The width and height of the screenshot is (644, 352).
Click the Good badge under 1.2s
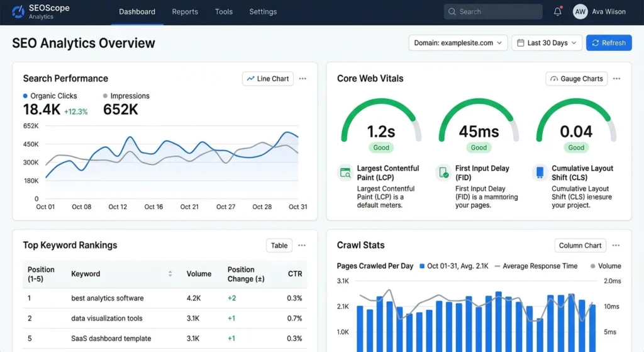pos(381,147)
